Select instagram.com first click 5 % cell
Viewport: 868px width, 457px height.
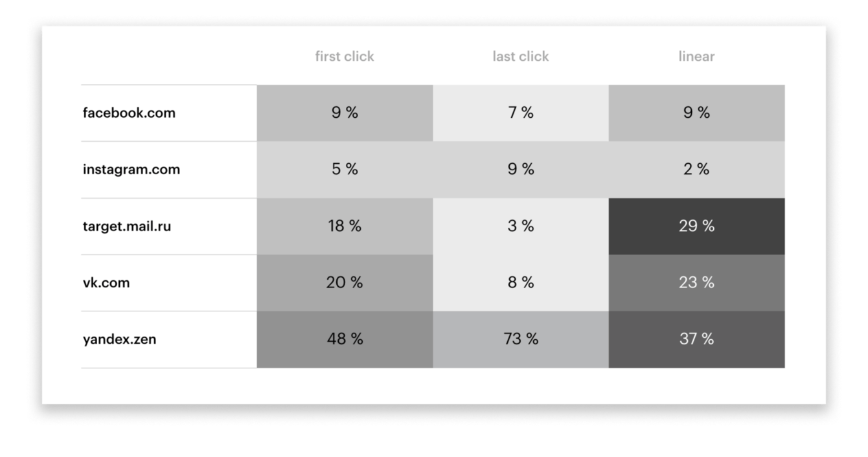coord(345,170)
